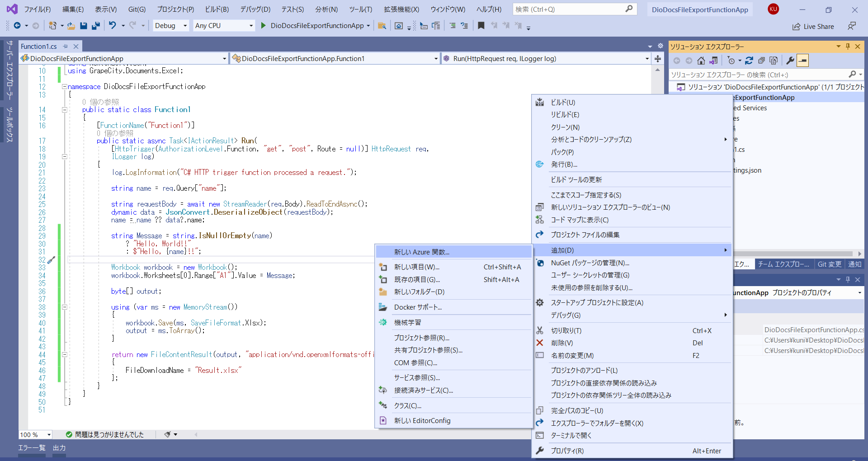This screenshot has height=461, width=868.
Task: Select クラス(C)... from the submenu
Action: (x=454, y=406)
